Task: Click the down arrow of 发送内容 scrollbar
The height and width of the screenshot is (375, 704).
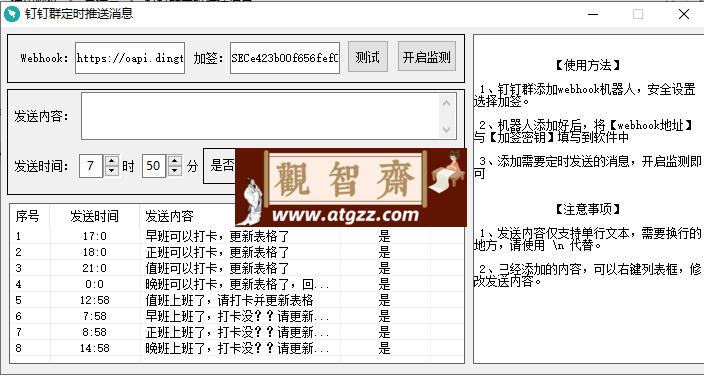Action: point(446,129)
